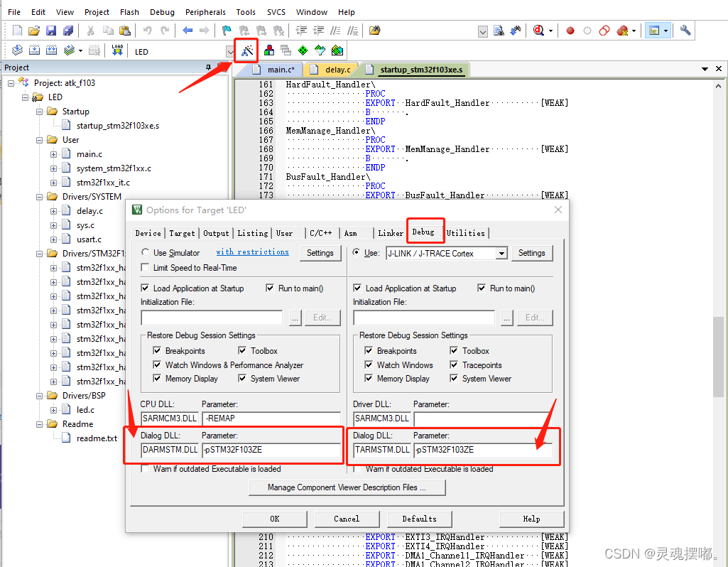
Task: Toggle right System Viewer checkbox
Action: (x=454, y=379)
